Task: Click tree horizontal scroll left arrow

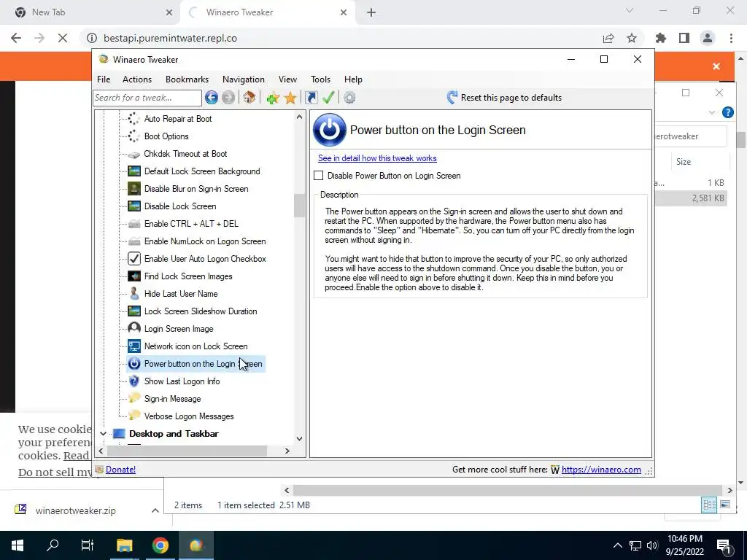Action: coord(101,451)
